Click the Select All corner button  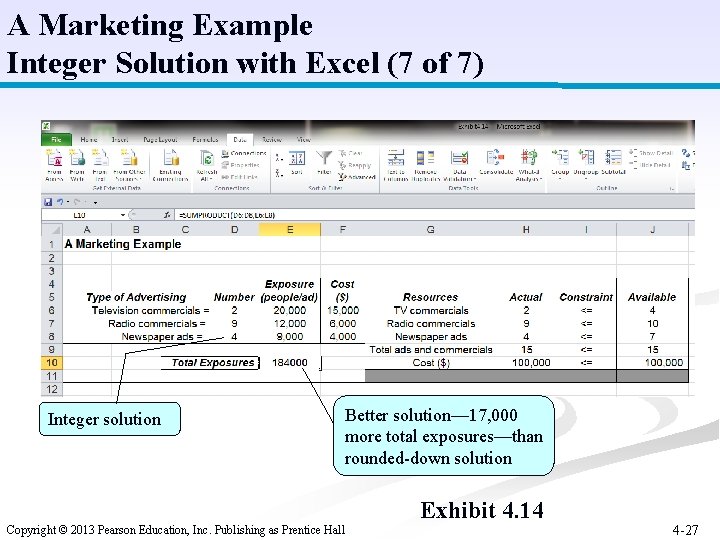51,230
